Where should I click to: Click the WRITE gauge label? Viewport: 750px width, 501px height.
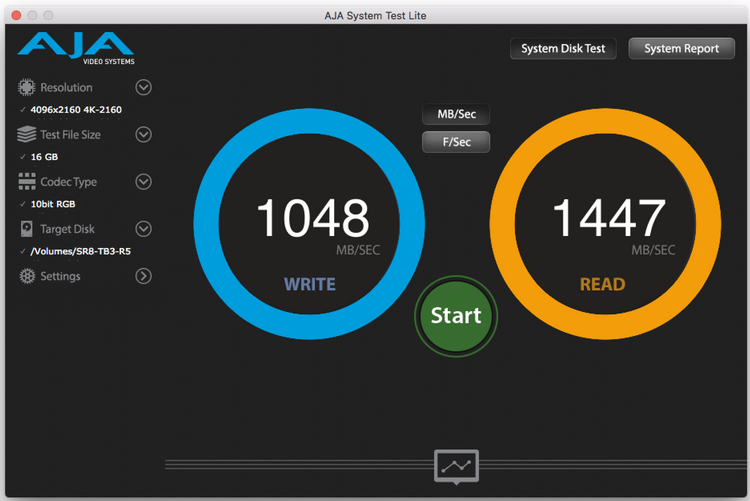coord(310,284)
